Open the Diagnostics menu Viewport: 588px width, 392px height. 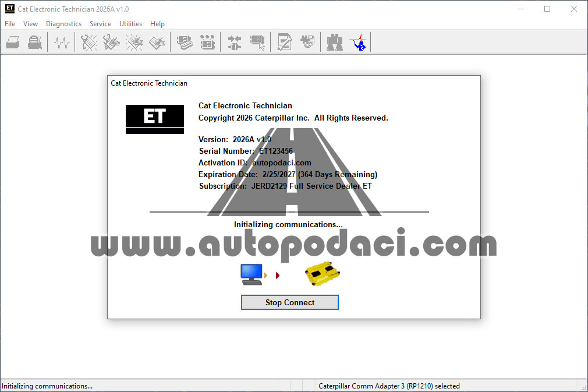click(63, 24)
